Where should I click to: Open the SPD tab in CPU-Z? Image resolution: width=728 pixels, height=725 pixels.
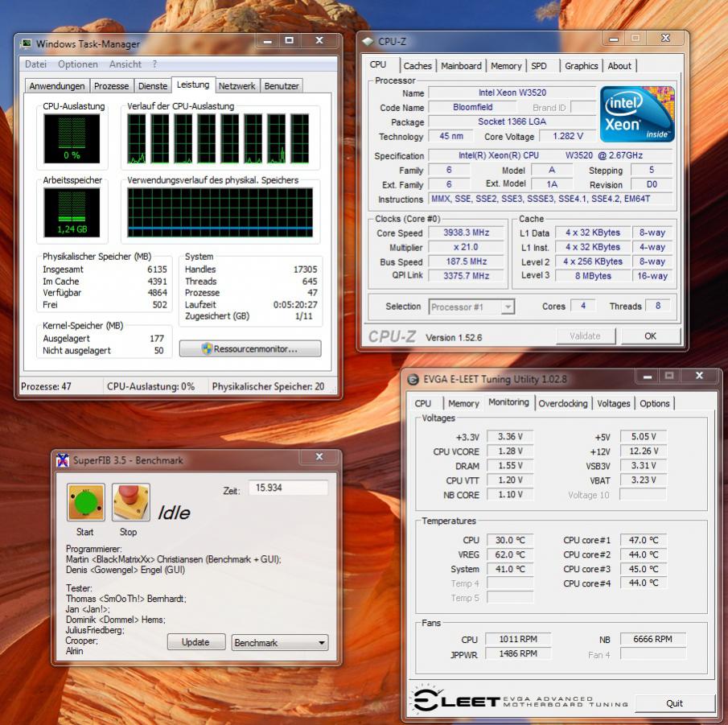tap(539, 66)
